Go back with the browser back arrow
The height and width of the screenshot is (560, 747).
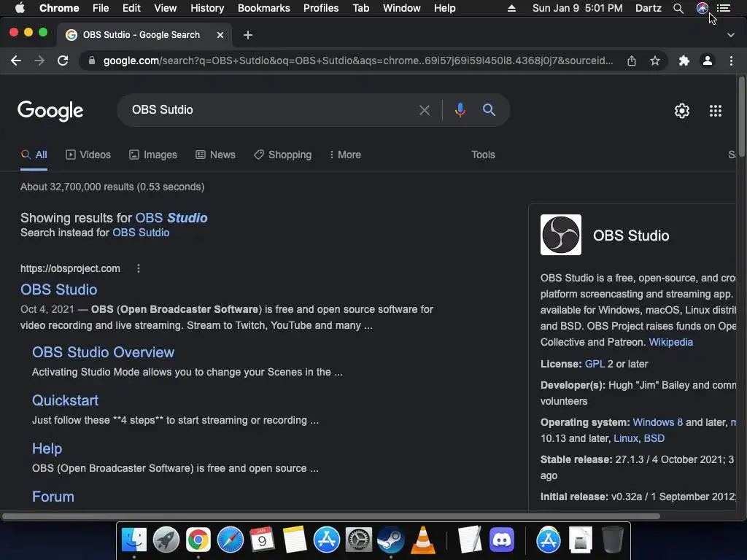click(x=16, y=61)
